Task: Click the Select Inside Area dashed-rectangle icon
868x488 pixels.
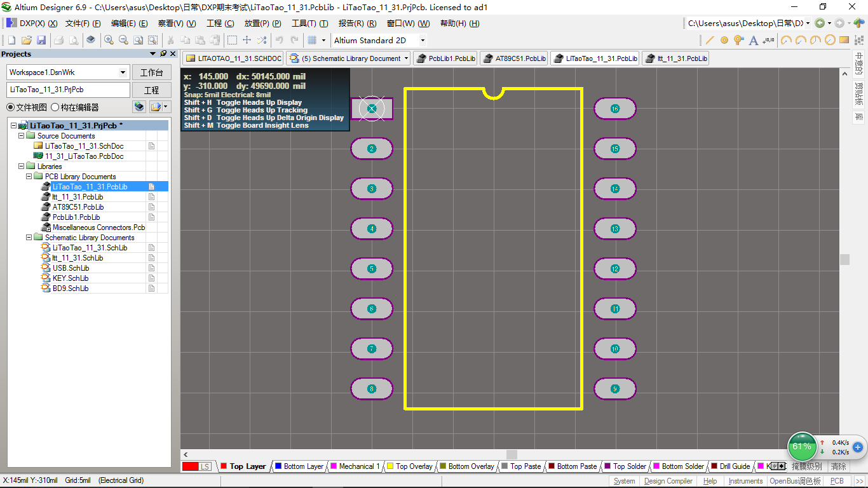Action: coord(232,40)
